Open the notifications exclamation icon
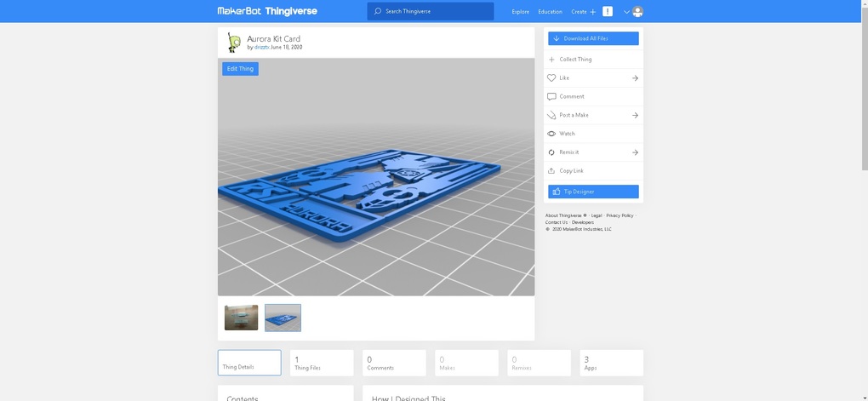868x401 pixels. pyautogui.click(x=607, y=12)
